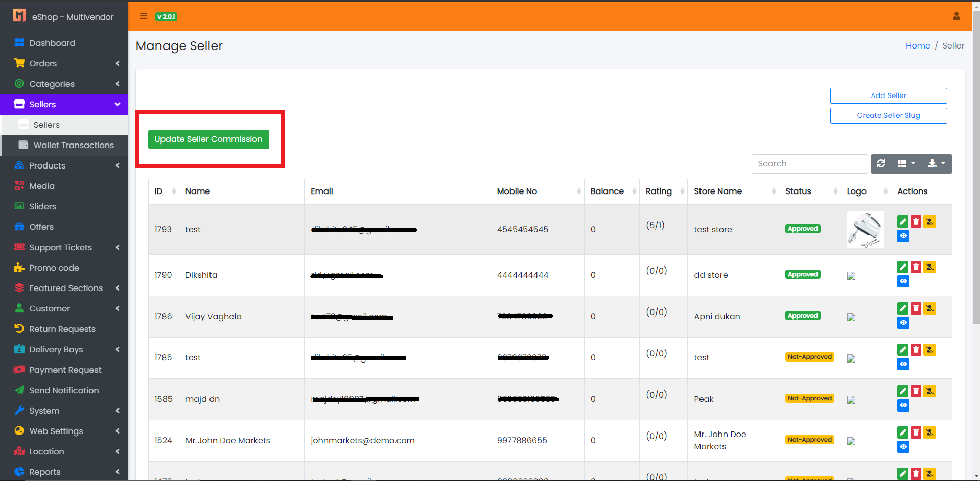View Mr John Doe Markets with eye icon
980x481 pixels.
coord(903,447)
